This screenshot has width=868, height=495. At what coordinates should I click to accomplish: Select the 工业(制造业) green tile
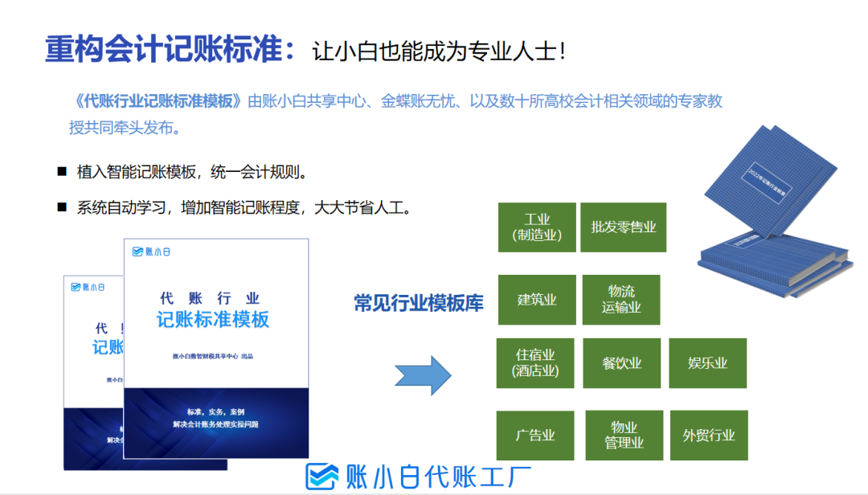537,227
